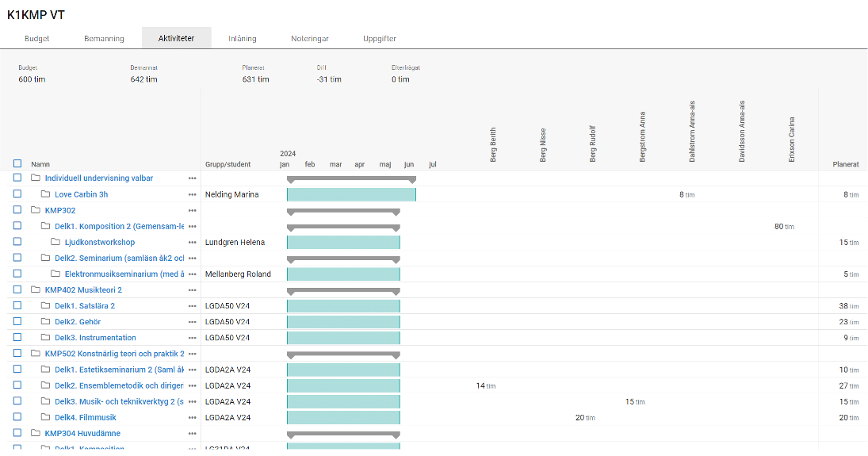The image size is (868, 456).
Task: Open the three-dot menu for Love Carbin 3h
Action: (192, 194)
